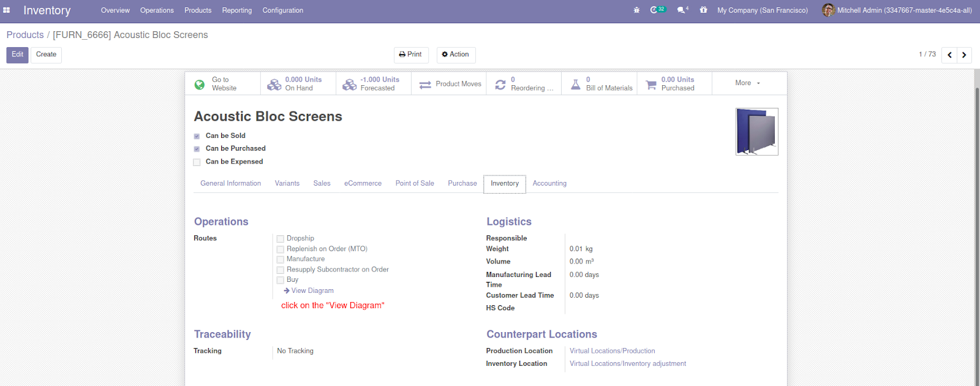Viewport: 980px width, 386px height.
Task: Click the flask icon for Bill of Materials
Action: [x=576, y=85]
